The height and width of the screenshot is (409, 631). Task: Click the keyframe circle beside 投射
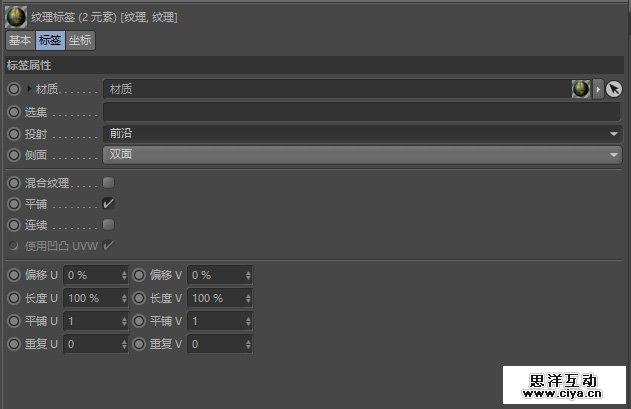14,134
